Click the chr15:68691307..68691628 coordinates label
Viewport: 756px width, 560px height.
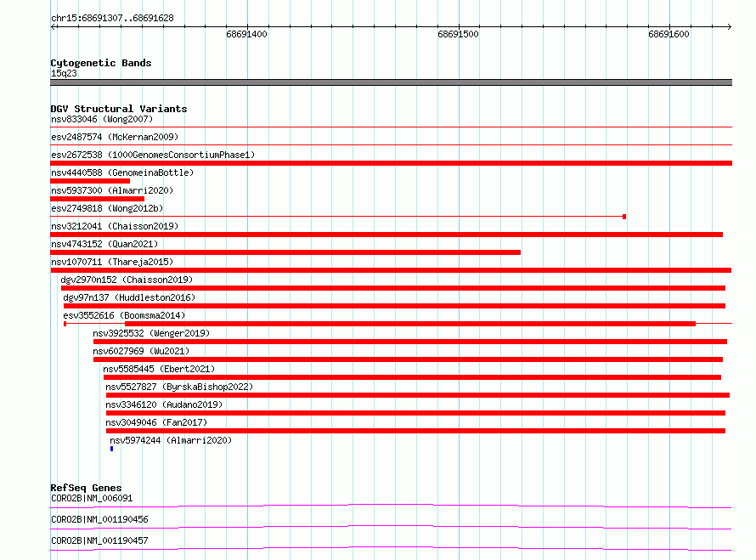pyautogui.click(x=112, y=18)
